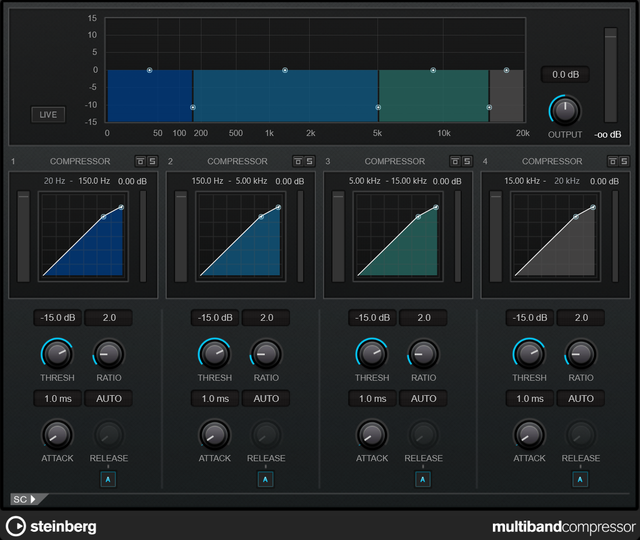The image size is (640, 540).
Task: Click band 2 gain handle in spectrum
Action: 285,70
